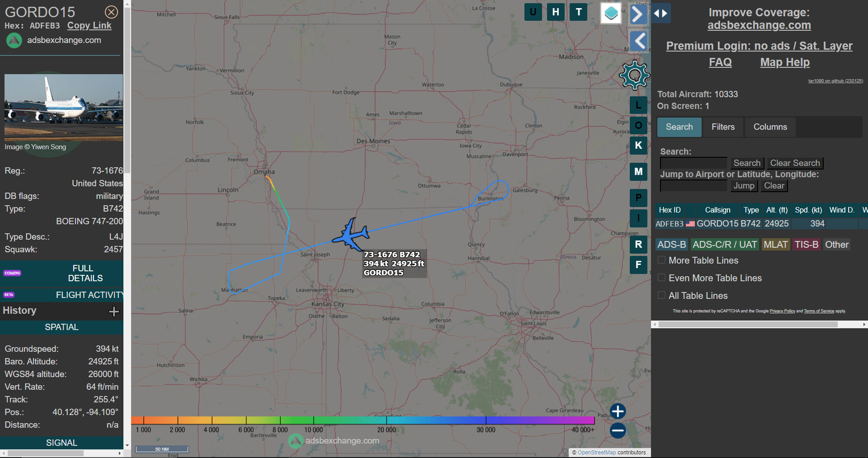Viewport: 868px width, 458px height.
Task: Focus the Jump to Airport input field
Action: pos(693,186)
